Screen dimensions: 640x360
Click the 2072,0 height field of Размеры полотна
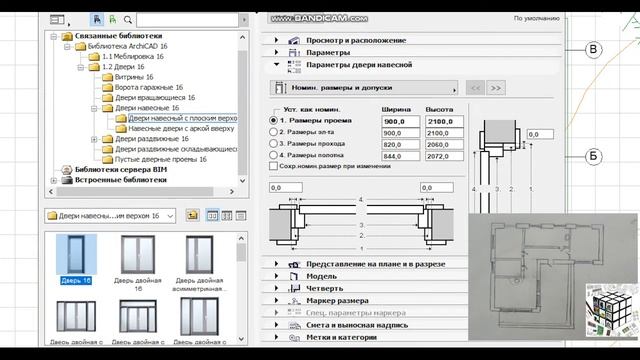coord(444,156)
